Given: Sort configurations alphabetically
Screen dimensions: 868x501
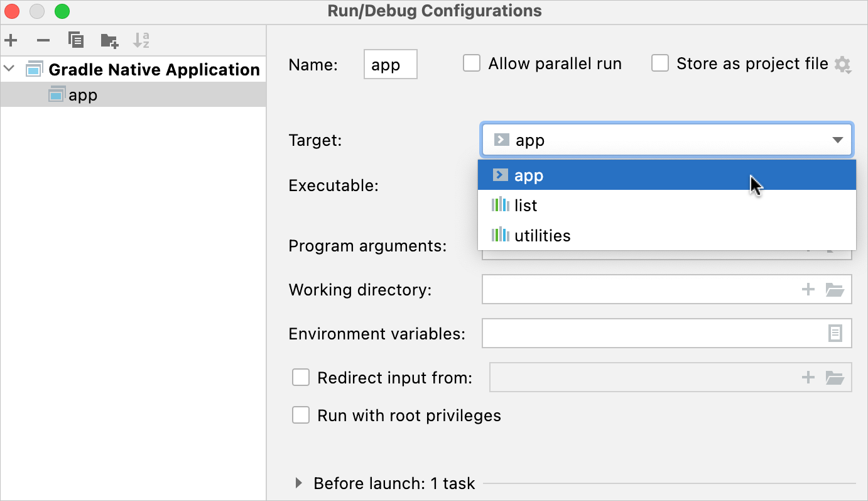Looking at the screenshot, I should pyautogui.click(x=141, y=41).
